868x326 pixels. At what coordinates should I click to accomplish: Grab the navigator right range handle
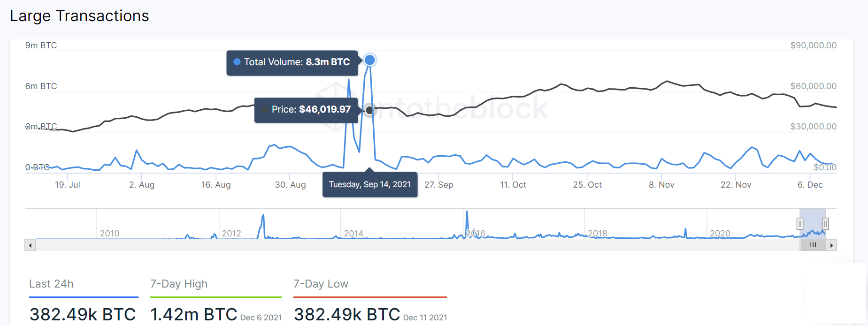click(826, 224)
